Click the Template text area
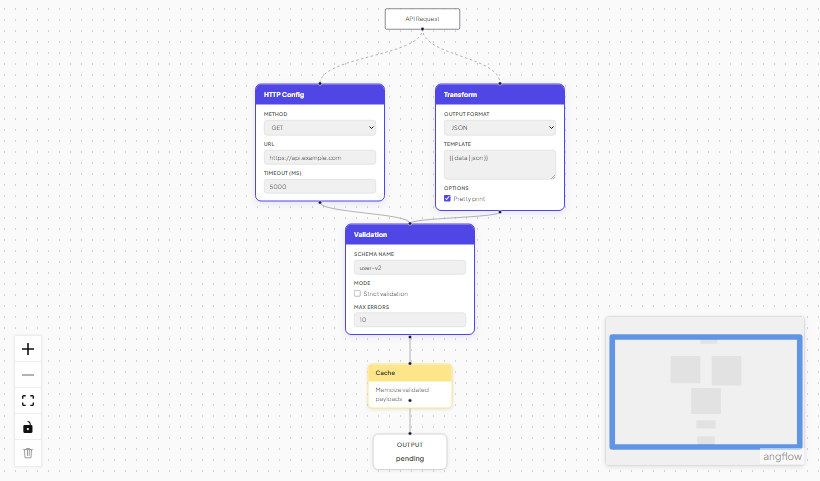This screenshot has height=481, width=820. [x=499, y=165]
